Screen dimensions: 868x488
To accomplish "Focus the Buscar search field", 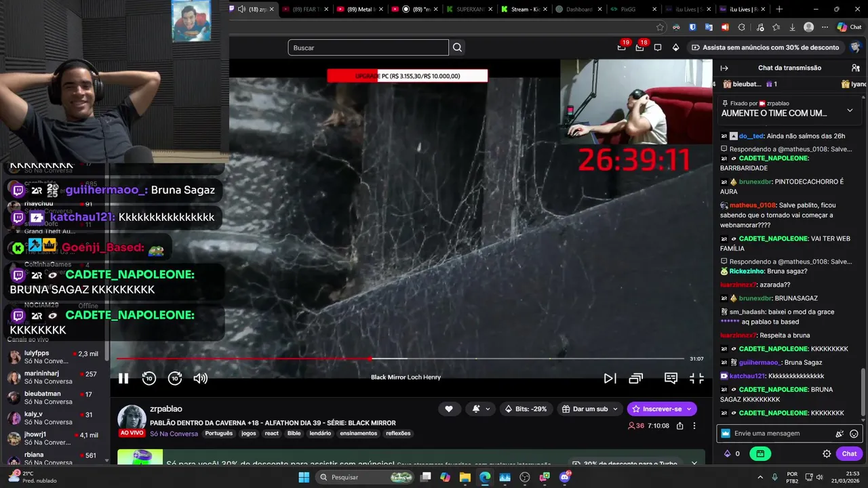I will click(x=368, y=47).
